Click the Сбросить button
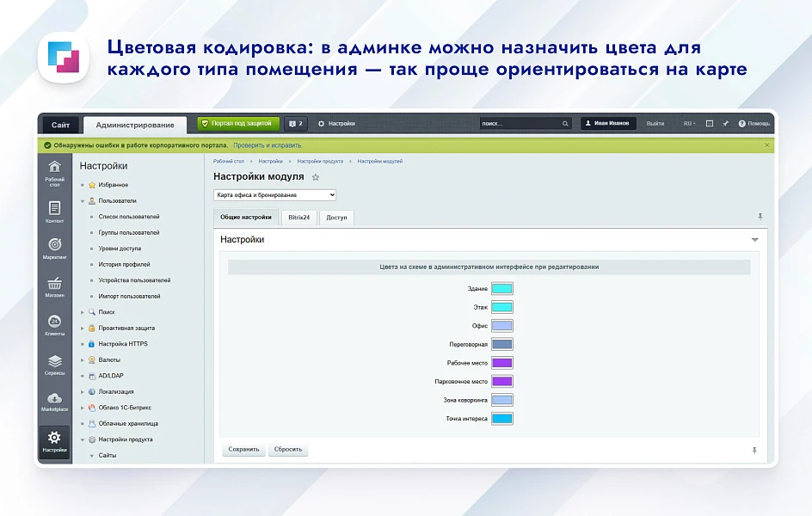The width and height of the screenshot is (812, 516). [x=288, y=449]
